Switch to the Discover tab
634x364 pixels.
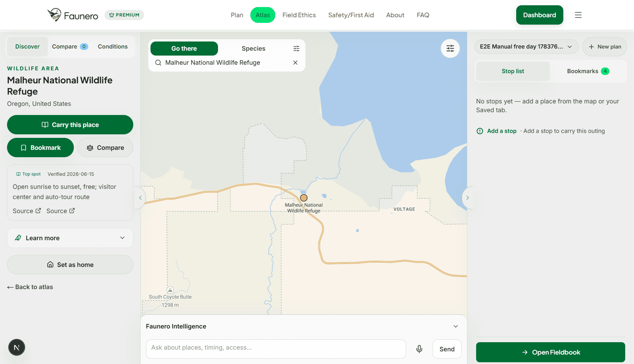27,46
